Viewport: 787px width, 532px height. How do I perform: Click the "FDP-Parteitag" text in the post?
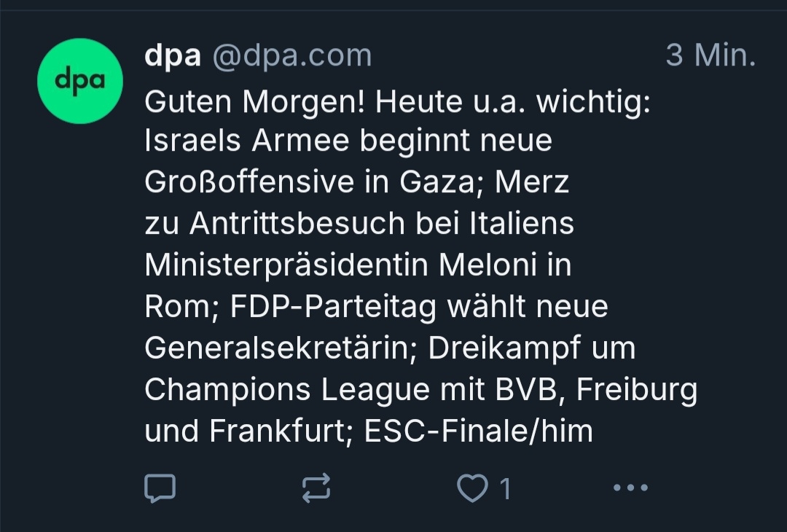(334, 307)
